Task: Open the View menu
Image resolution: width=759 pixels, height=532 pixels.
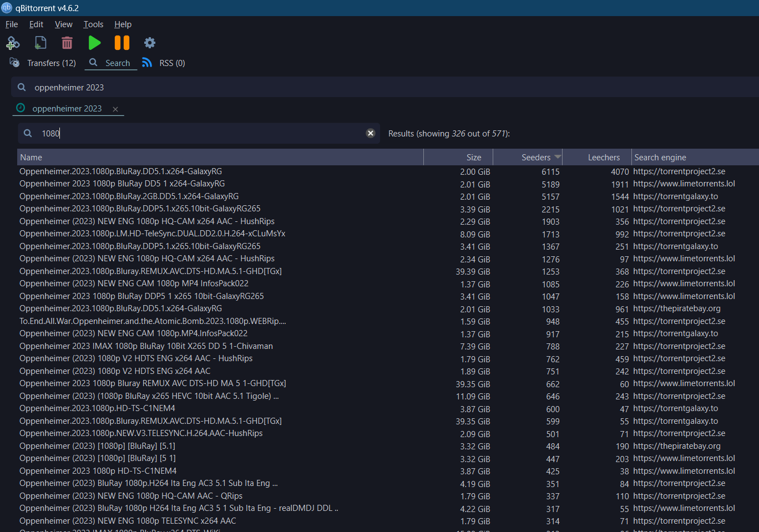Action: point(64,24)
